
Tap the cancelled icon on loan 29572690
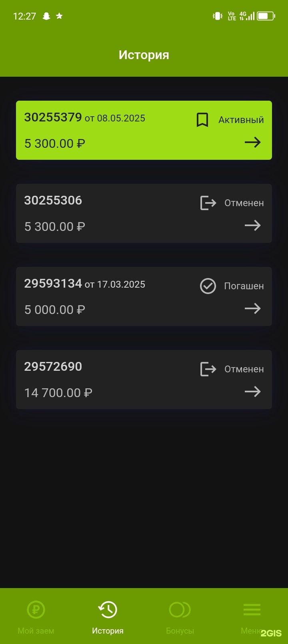point(208,369)
